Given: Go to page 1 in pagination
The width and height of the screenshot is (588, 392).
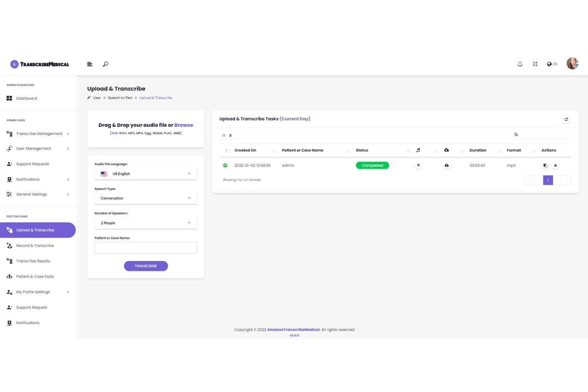Looking at the screenshot, I should click(x=548, y=180).
